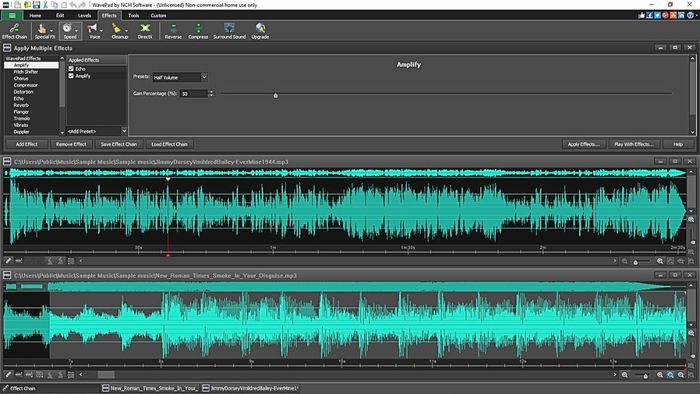700x394 pixels.
Task: Open DirectX effects
Action: 145,31
